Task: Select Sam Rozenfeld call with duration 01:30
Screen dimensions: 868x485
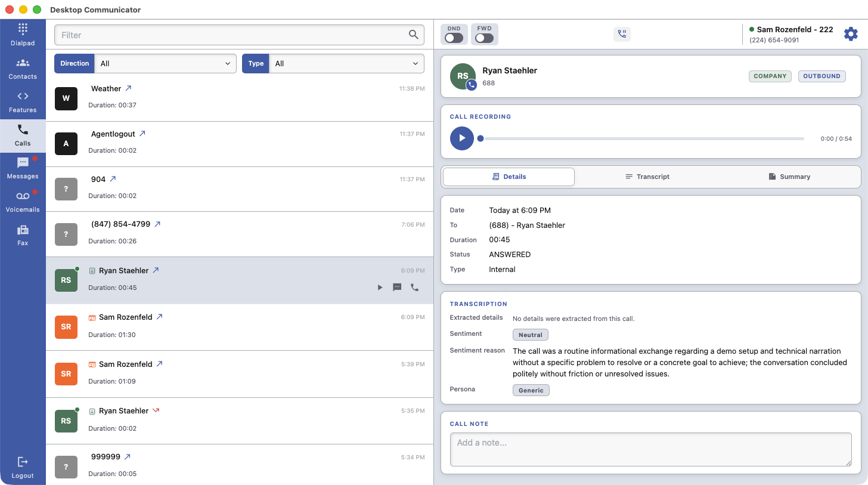Action: 240,327
